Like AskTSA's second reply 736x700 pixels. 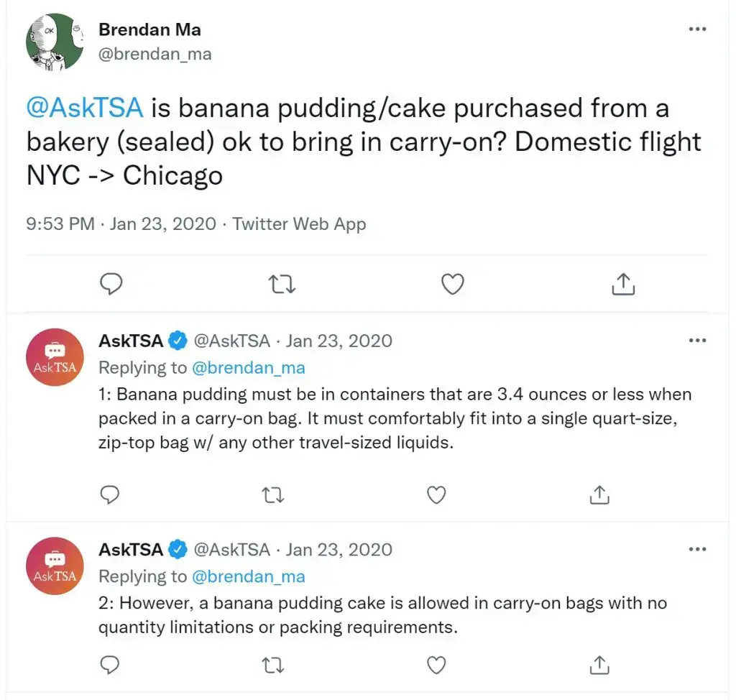(436, 665)
